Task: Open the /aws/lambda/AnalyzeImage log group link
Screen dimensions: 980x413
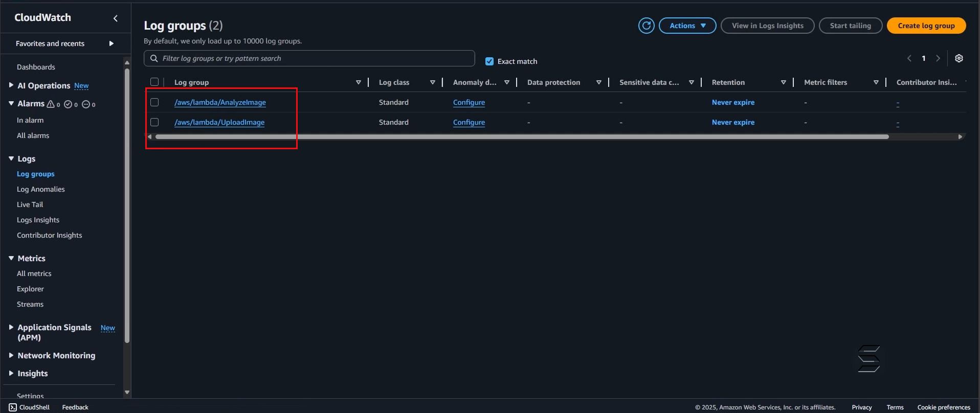Action: 220,102
